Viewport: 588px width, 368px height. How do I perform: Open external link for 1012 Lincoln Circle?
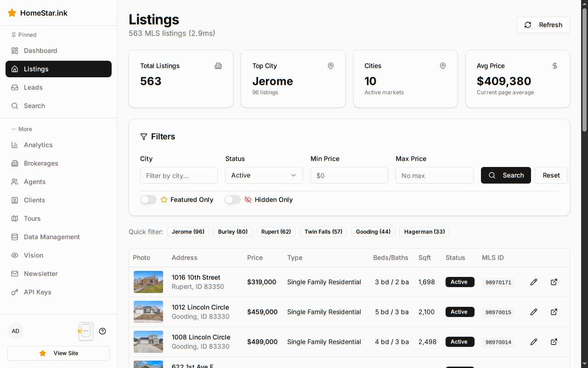pyautogui.click(x=554, y=312)
